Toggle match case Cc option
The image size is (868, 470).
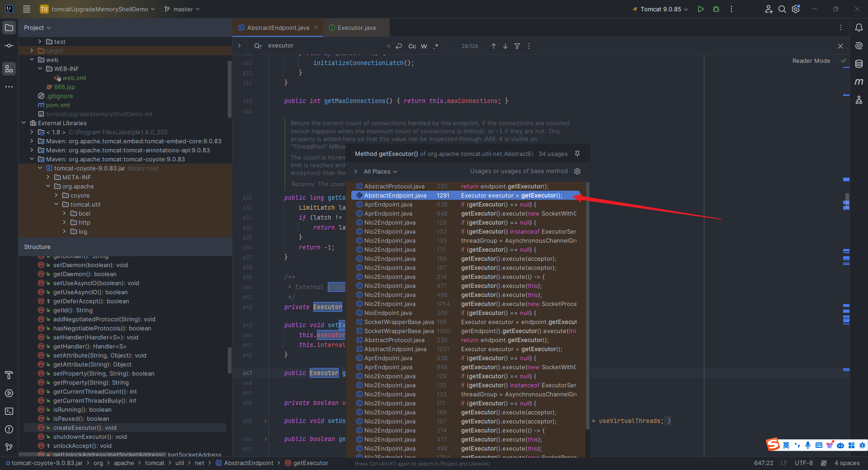[x=412, y=46]
